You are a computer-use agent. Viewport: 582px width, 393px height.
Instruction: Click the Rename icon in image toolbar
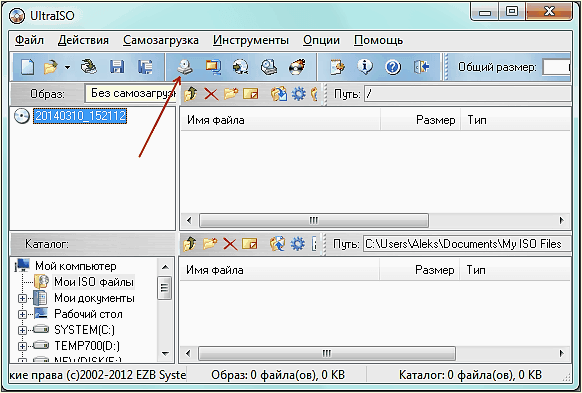[x=251, y=94]
